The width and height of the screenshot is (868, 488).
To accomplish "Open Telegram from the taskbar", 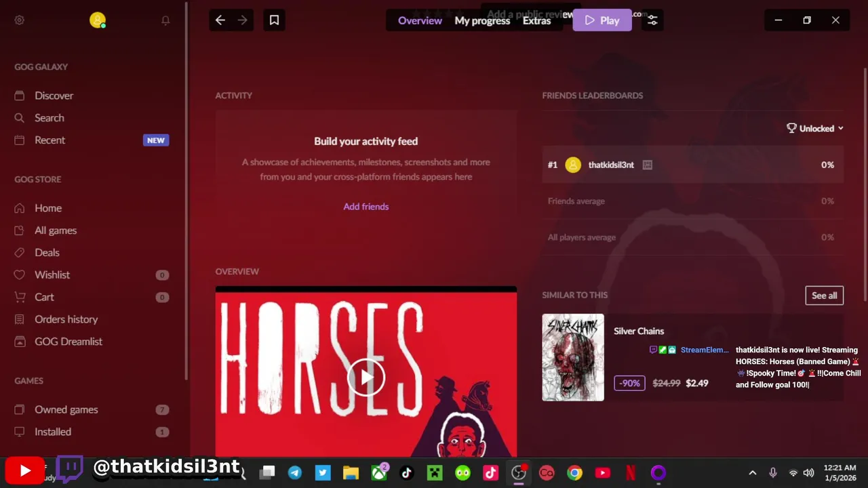I will click(295, 473).
